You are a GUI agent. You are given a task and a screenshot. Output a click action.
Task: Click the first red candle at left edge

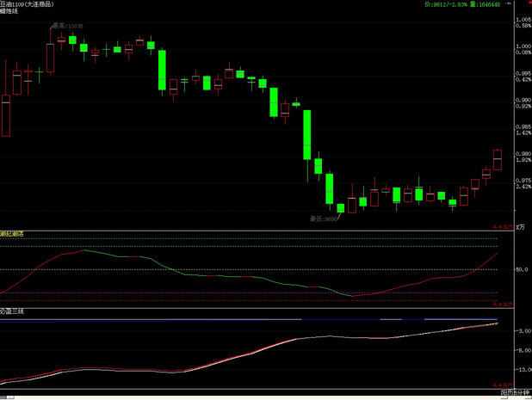tap(5, 114)
